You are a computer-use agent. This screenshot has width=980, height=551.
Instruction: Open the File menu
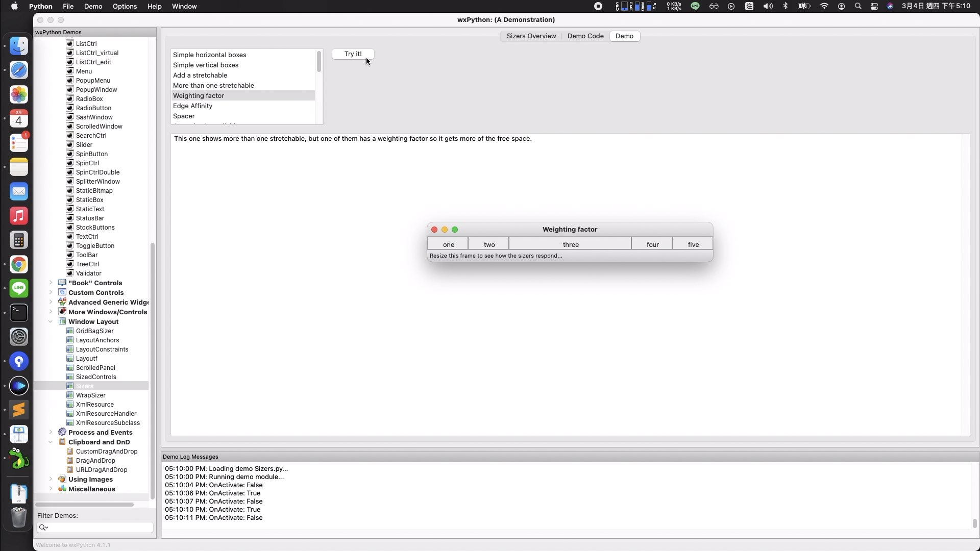click(68, 6)
